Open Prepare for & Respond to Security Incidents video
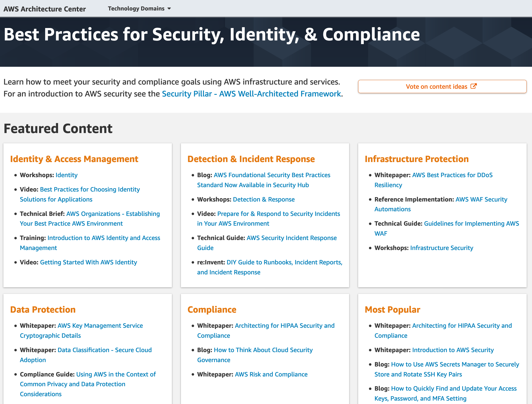The image size is (532, 404). [x=269, y=219]
